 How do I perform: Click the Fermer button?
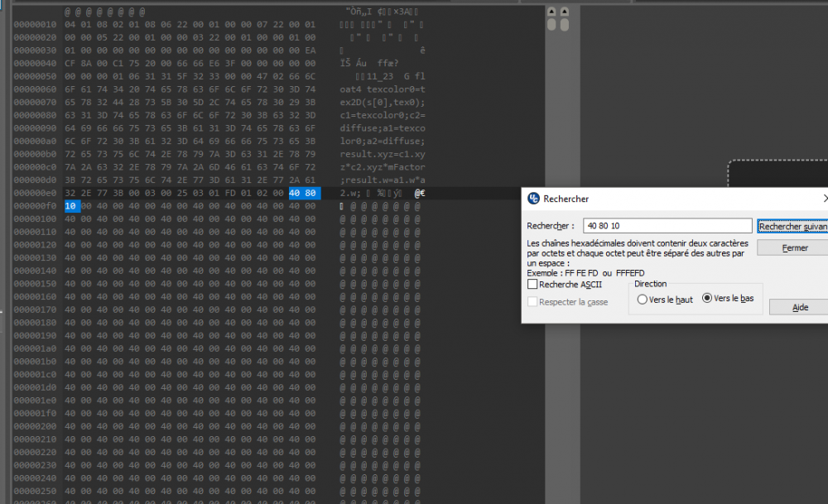(x=793, y=248)
